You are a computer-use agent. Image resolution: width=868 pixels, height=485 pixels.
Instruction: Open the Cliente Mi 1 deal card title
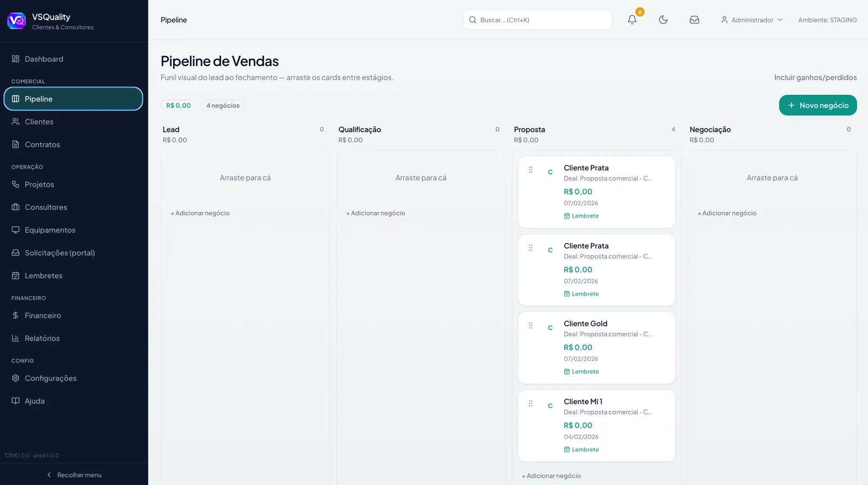tap(583, 402)
